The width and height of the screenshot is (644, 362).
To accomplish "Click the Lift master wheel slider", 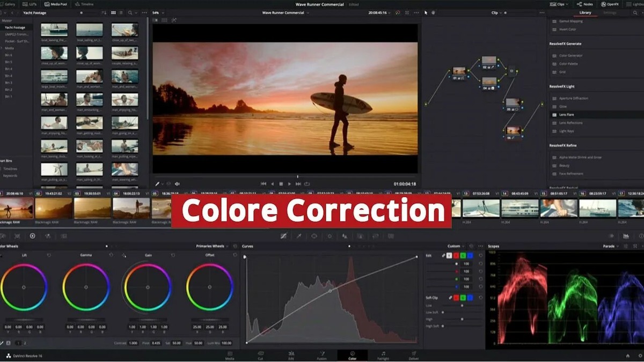I will point(24,320).
